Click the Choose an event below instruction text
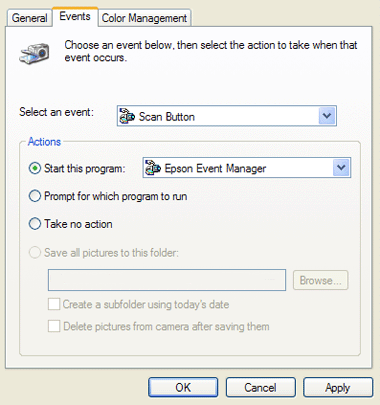The image size is (380, 405). (211, 51)
